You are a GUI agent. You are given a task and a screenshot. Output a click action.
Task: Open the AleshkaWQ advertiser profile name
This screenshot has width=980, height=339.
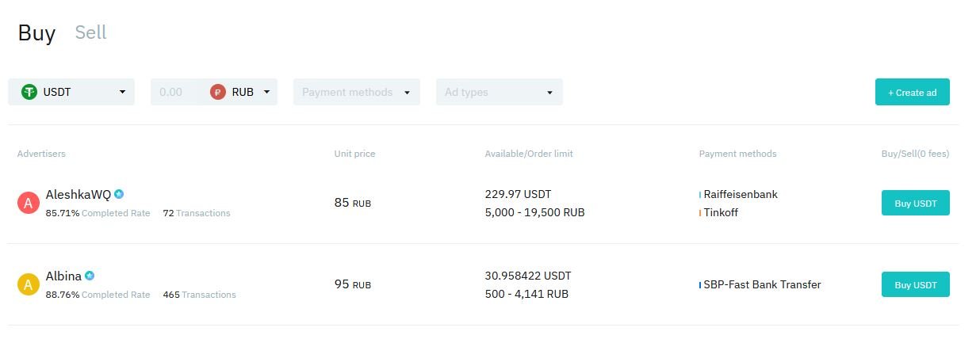click(78, 195)
